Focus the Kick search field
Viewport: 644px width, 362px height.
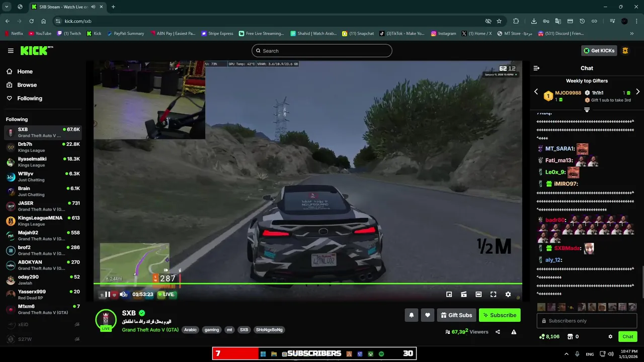(321, 51)
